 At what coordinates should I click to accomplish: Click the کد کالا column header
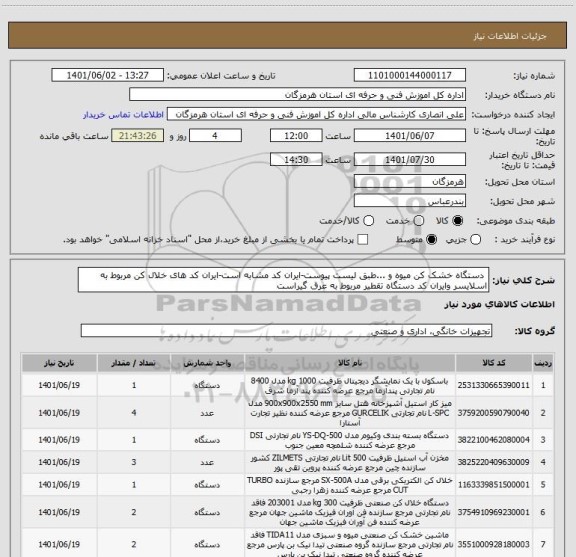coord(494,363)
